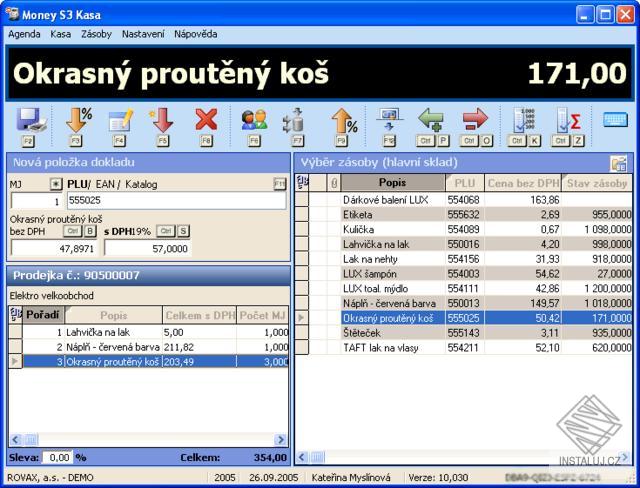Click the sort icon in Prodejka table corner
Image resolution: width=640 pixels, height=488 pixels.
[15, 315]
